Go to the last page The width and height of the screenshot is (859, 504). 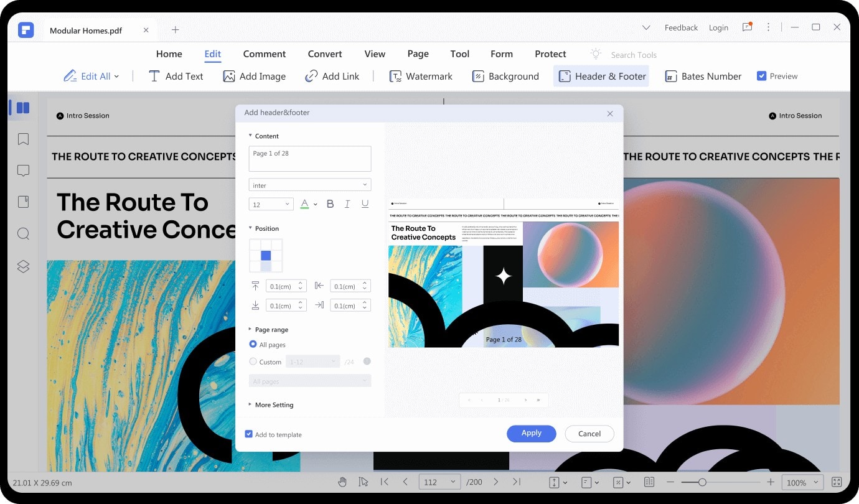(517, 482)
